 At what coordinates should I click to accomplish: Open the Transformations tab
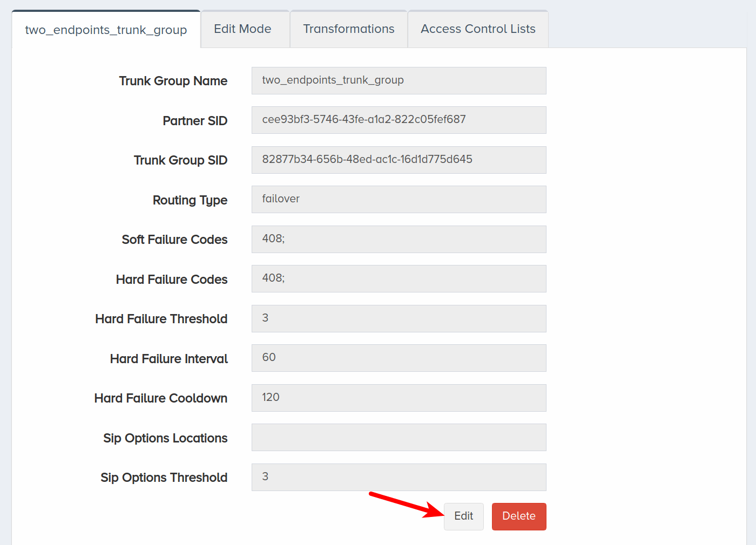click(349, 29)
